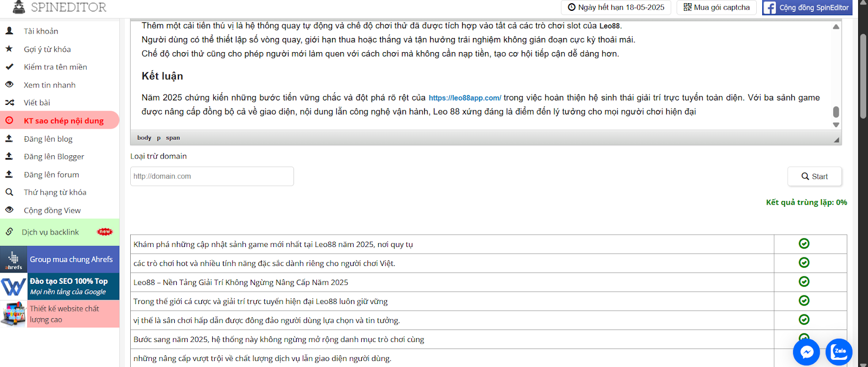Click the editor scrollbar thumb
Viewport: 868px width, 367px height.
coord(836,111)
